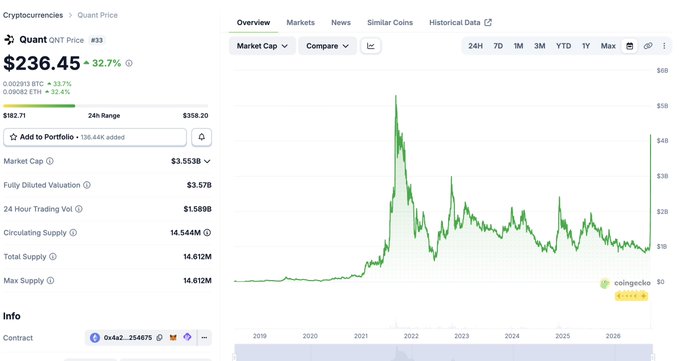
Task: Click the star icon in Add to Portfolio
Action: [x=13, y=137]
